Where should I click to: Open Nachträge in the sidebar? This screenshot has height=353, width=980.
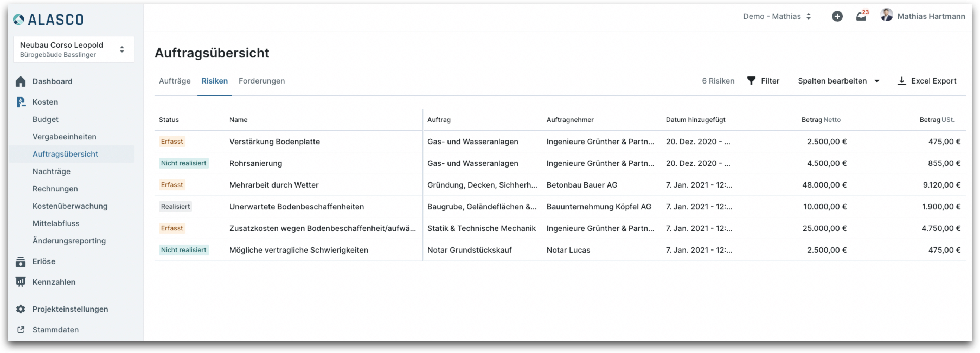(51, 172)
